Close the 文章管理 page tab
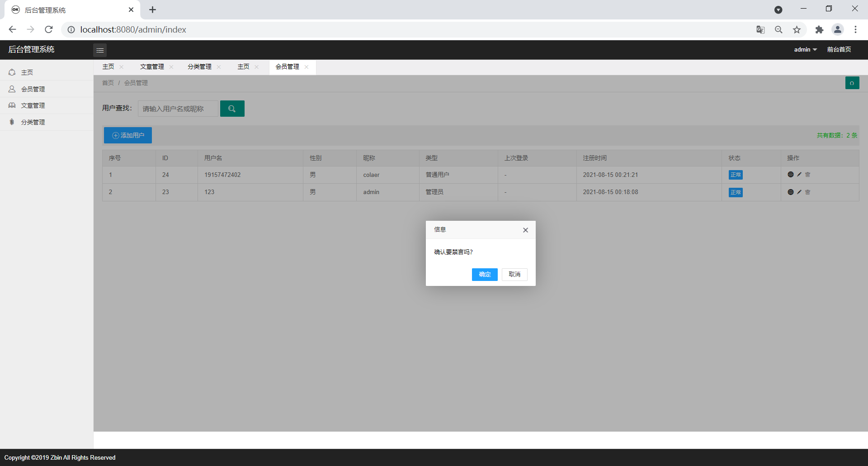Image resolution: width=868 pixels, height=466 pixels. pyautogui.click(x=171, y=67)
